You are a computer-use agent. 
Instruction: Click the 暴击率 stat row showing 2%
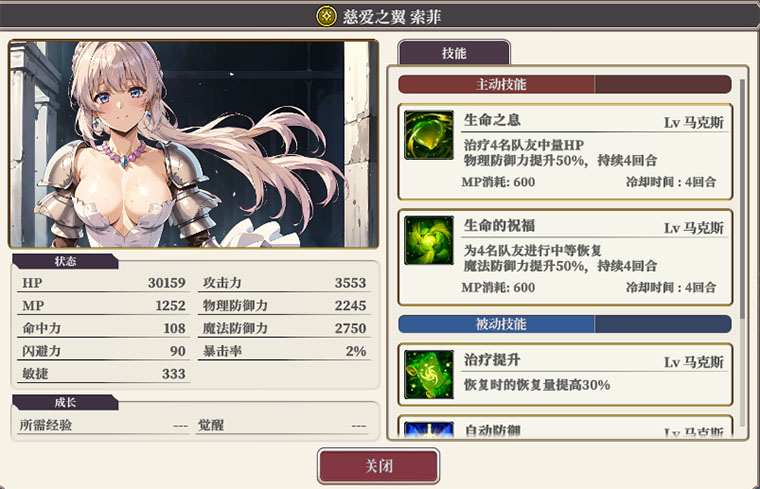coord(284,351)
